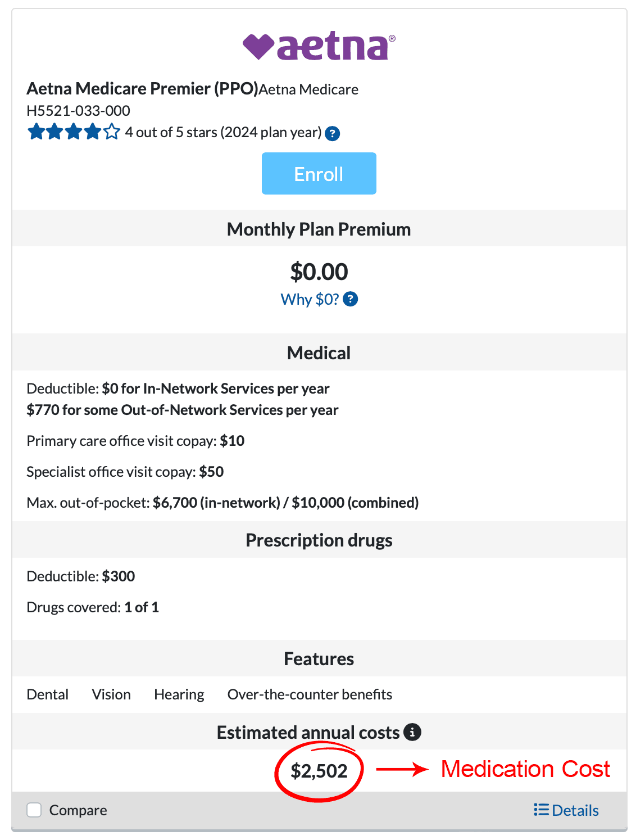Click the Aetna Medicare Premier (PPO) plan title
636x840 pixels.
click(x=142, y=89)
